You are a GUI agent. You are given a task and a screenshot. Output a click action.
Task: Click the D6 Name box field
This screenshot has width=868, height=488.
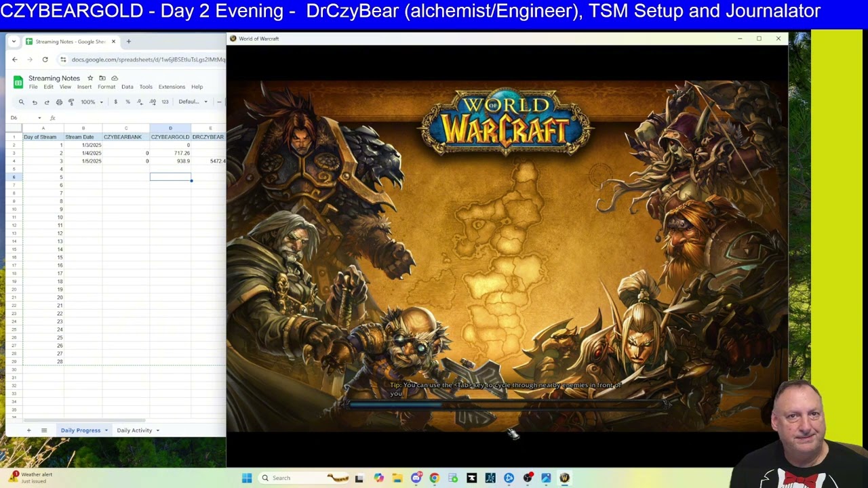(20, 118)
